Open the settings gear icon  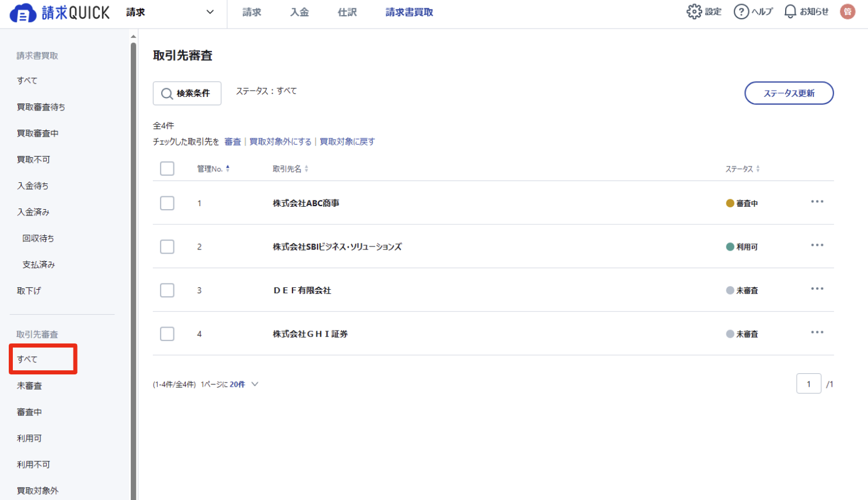[694, 12]
